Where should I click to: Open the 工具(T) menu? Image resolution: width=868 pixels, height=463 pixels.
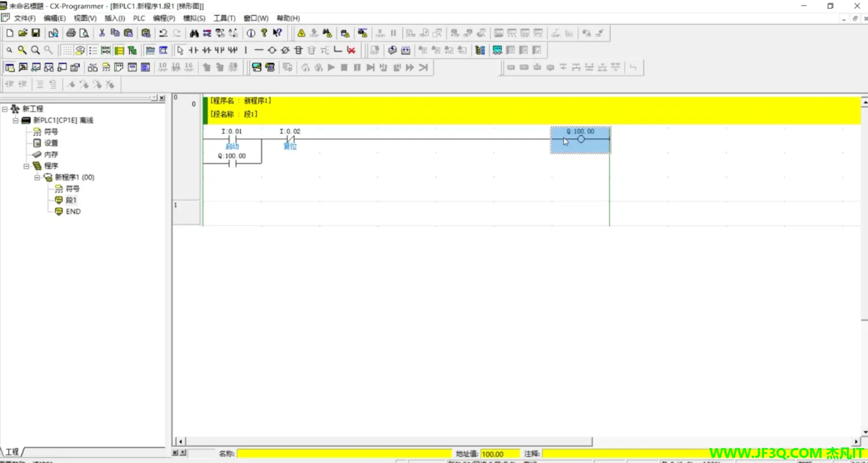[x=224, y=18]
